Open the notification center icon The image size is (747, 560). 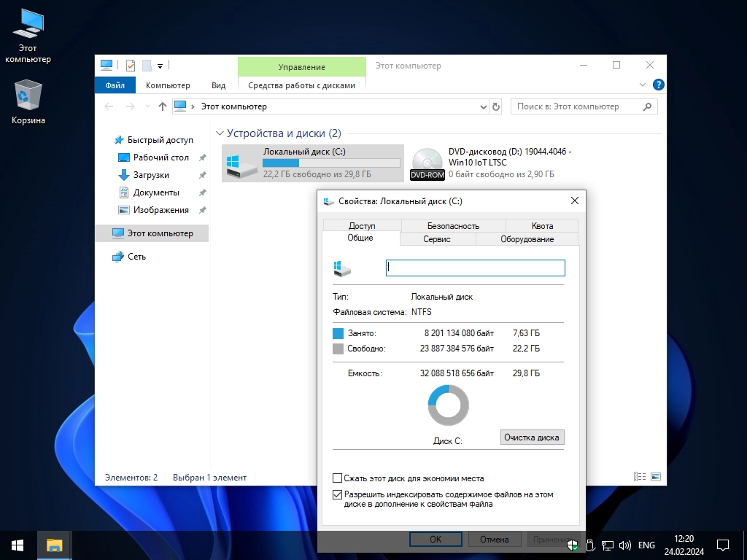pos(723,545)
